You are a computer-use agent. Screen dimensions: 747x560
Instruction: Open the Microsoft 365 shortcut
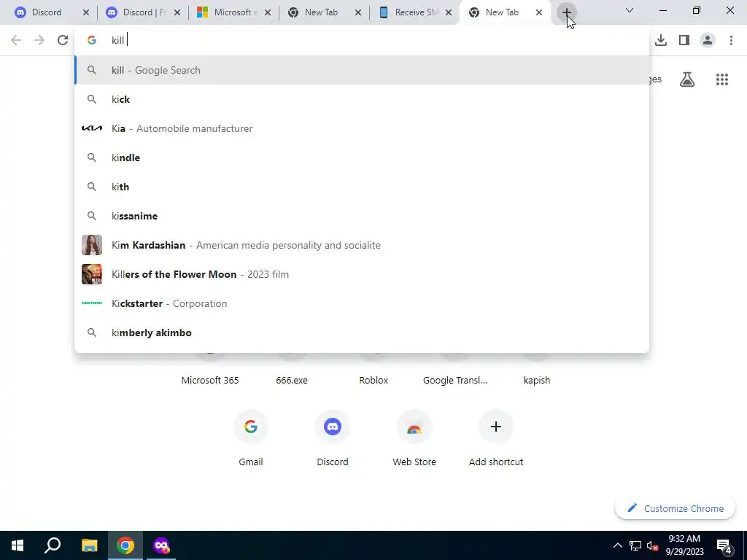coord(210,380)
